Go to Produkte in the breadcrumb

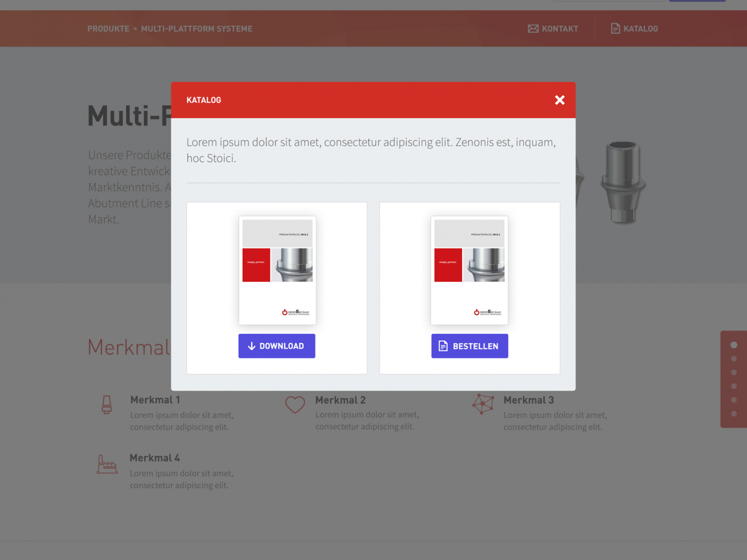(x=108, y=29)
